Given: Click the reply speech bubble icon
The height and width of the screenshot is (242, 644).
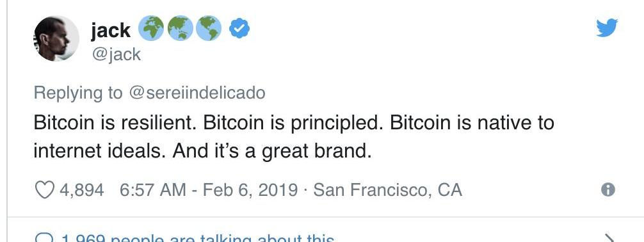Looking at the screenshot, I should 44,238.
